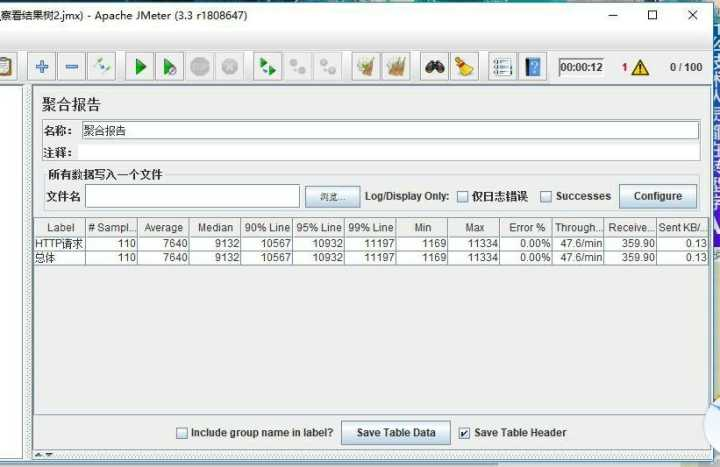
Task: Click the Configure button
Action: (658, 197)
